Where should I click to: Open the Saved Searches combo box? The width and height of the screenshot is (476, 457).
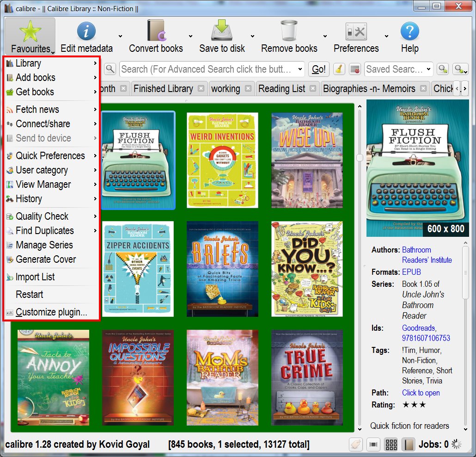coord(398,69)
